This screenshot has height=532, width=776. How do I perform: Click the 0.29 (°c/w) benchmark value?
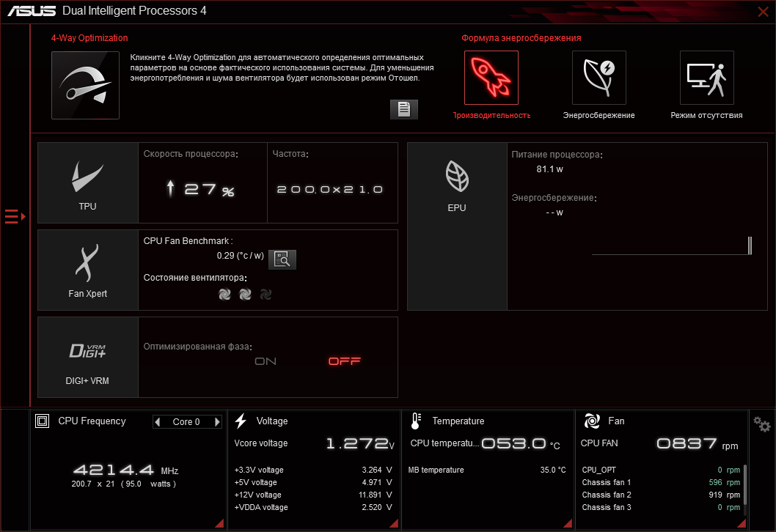(x=240, y=256)
